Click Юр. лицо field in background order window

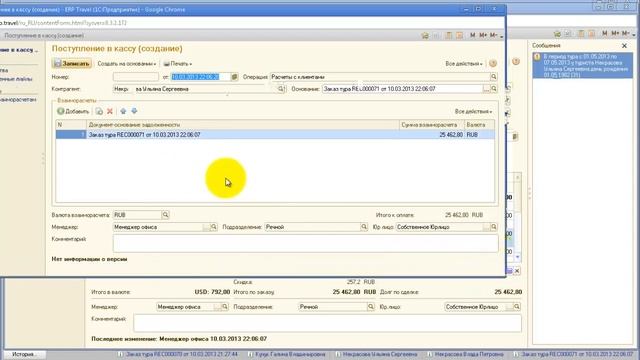pos(475,307)
